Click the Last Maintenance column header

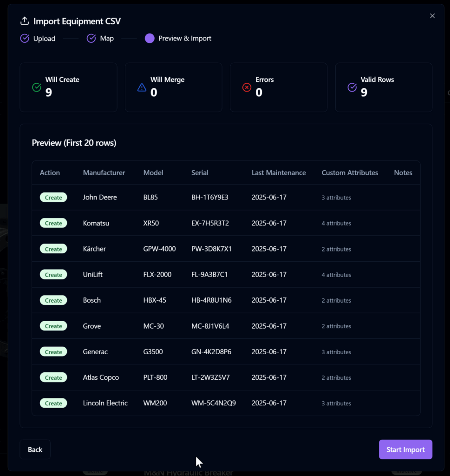point(279,173)
